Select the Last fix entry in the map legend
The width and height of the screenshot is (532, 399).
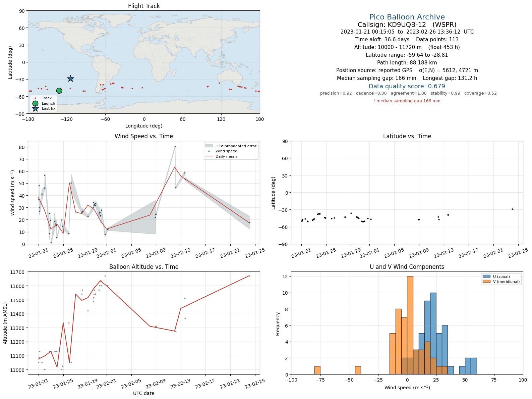click(44, 108)
